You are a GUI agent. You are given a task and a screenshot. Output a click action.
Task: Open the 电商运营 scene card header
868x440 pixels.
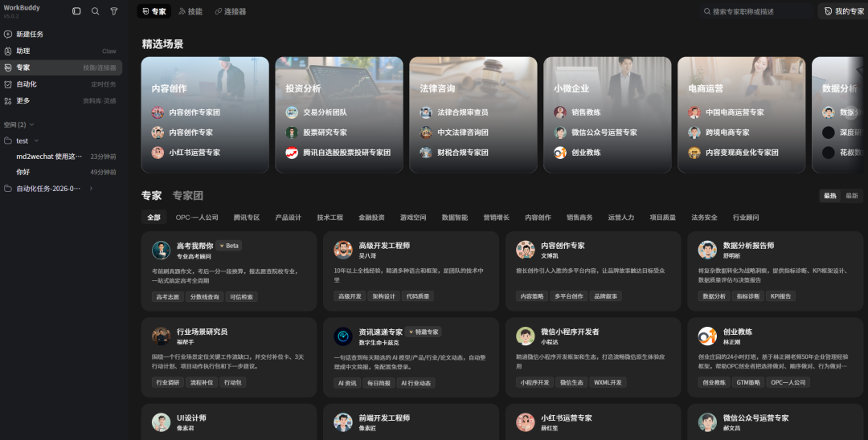(x=706, y=88)
